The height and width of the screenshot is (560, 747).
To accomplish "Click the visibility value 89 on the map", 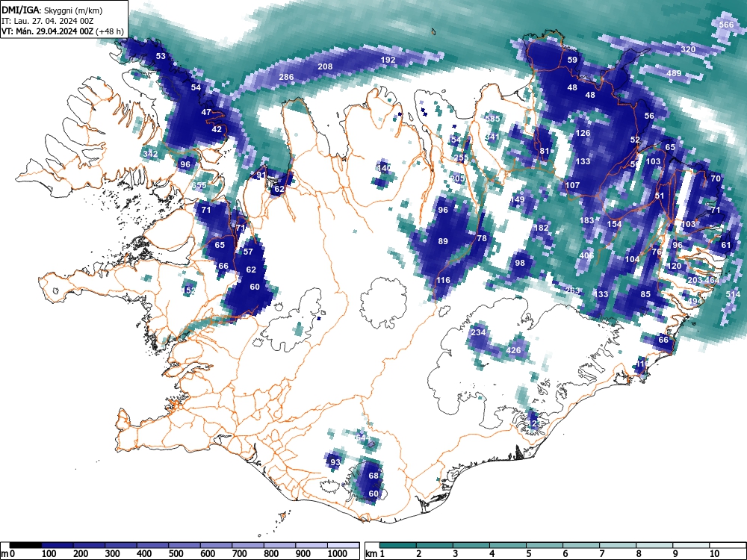I will tap(443, 241).
